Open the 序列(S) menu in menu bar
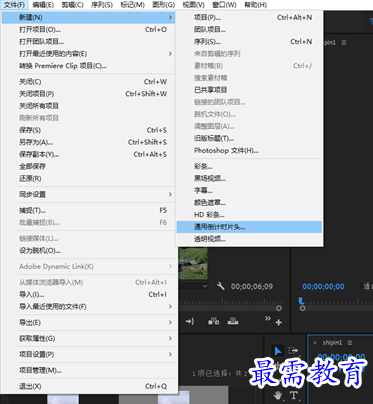 [x=102, y=5]
